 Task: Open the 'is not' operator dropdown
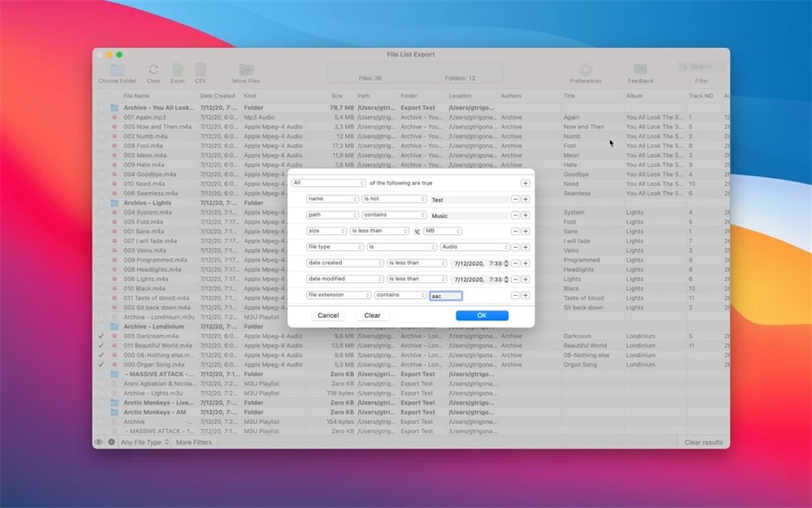pyautogui.click(x=394, y=199)
